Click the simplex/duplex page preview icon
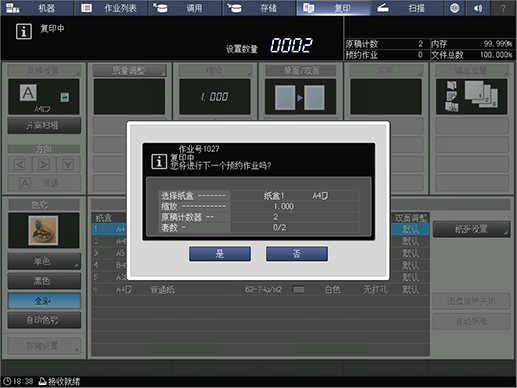The height and width of the screenshot is (388, 517). coord(300,97)
